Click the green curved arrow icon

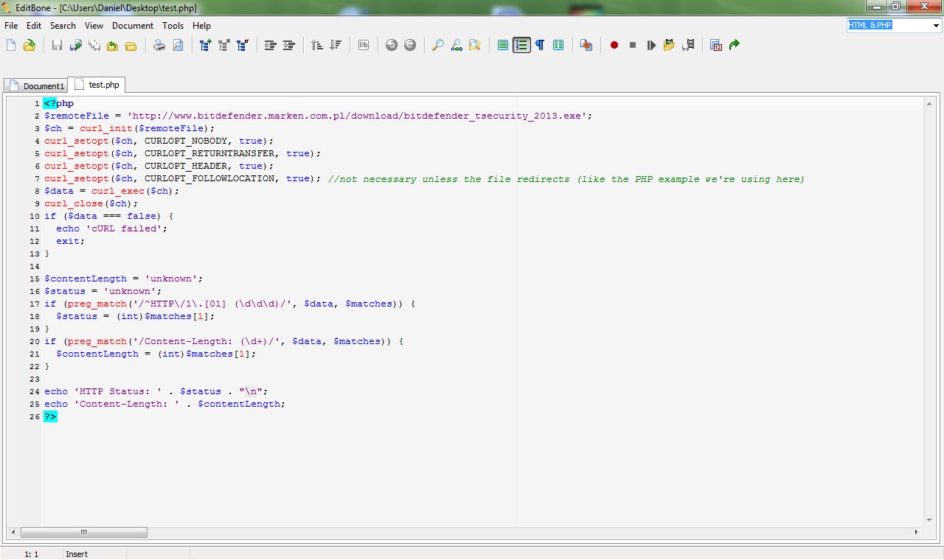(x=735, y=45)
